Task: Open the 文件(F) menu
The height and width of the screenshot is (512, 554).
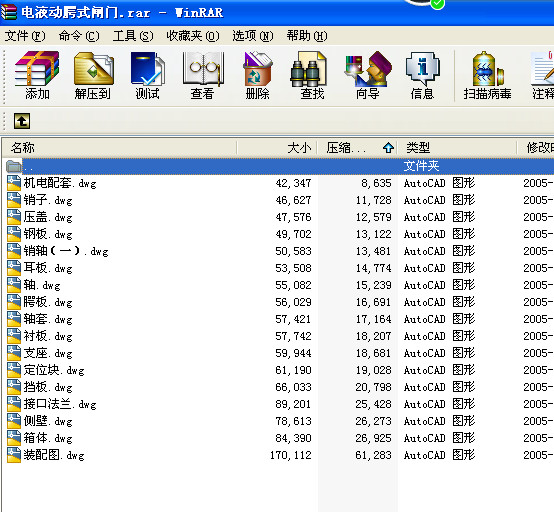Action: coord(25,36)
